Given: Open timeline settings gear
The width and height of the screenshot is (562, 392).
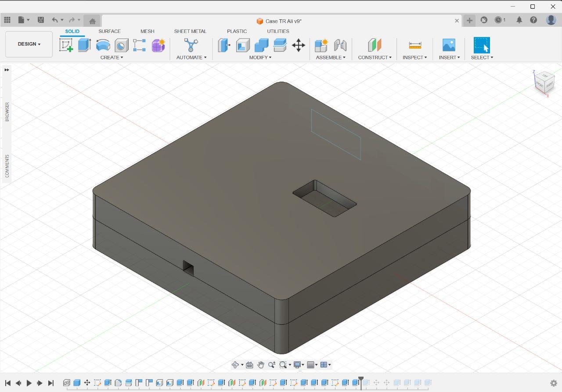Looking at the screenshot, I should coord(554,383).
